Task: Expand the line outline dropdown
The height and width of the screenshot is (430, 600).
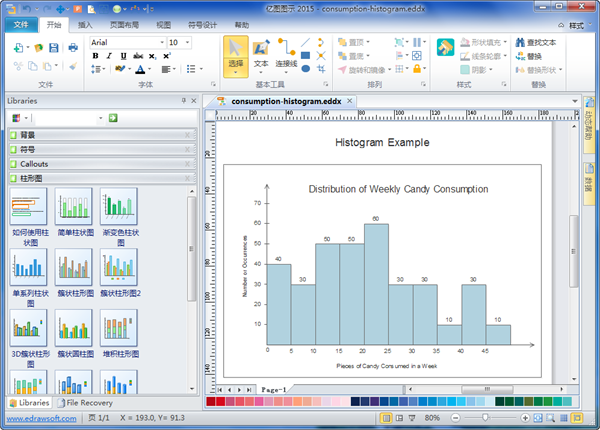Action: [505, 56]
